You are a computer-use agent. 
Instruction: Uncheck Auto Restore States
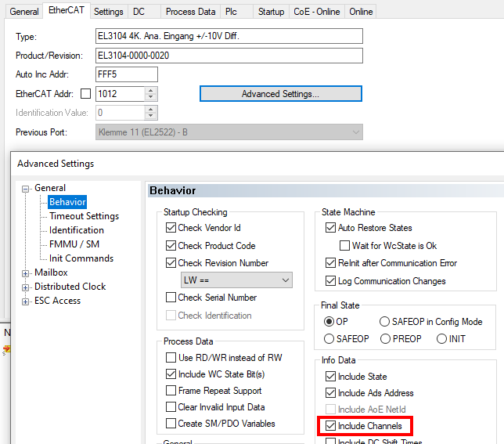[330, 228]
